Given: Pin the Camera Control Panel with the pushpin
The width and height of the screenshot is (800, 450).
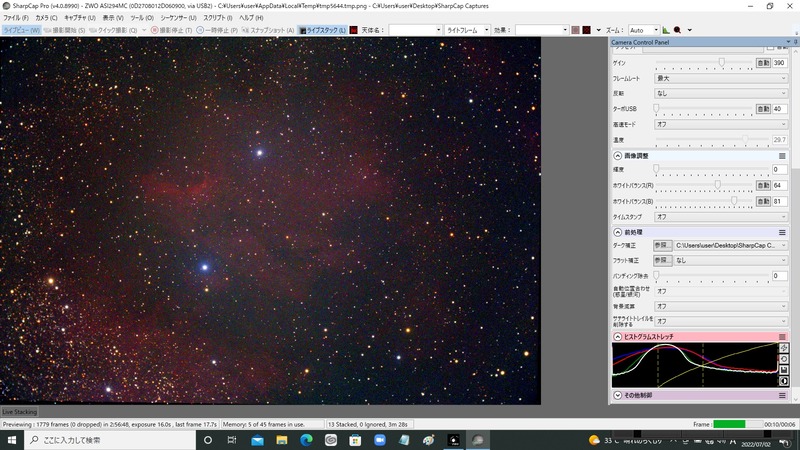Looking at the screenshot, I should [795, 42].
